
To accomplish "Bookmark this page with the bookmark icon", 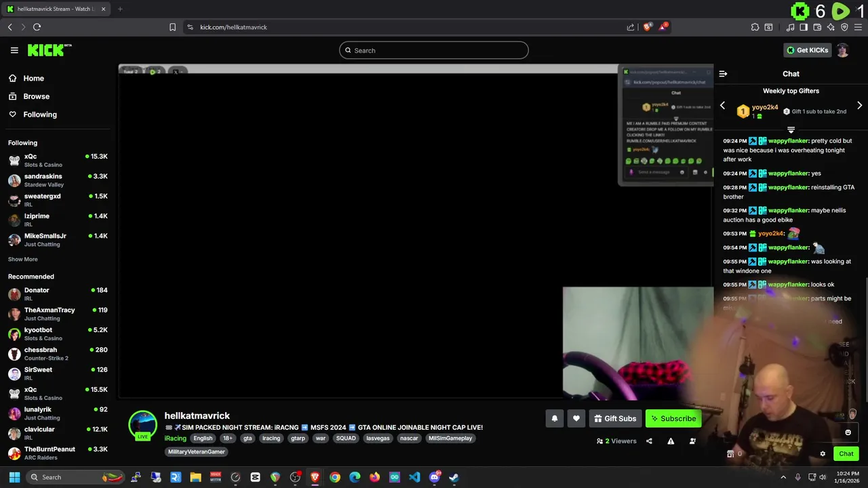I will tap(172, 27).
